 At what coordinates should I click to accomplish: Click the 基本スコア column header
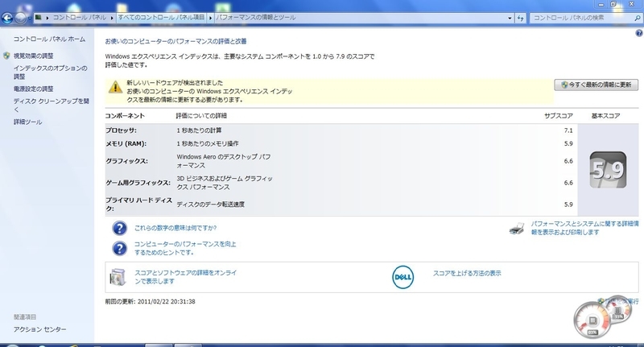(606, 116)
